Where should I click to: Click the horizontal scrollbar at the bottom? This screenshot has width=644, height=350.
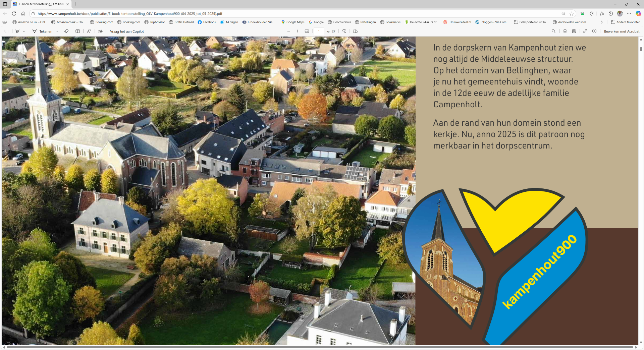tap(320, 347)
